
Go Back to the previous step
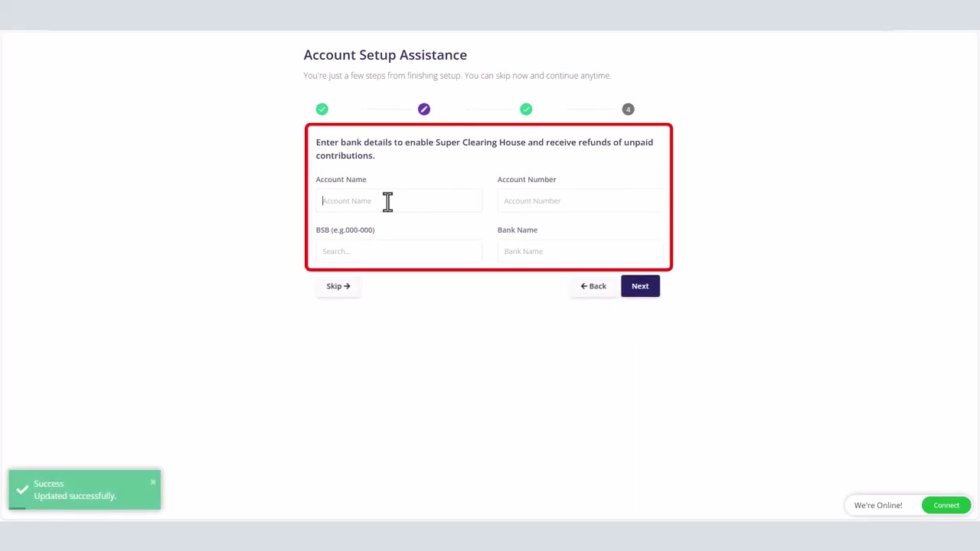(x=593, y=286)
